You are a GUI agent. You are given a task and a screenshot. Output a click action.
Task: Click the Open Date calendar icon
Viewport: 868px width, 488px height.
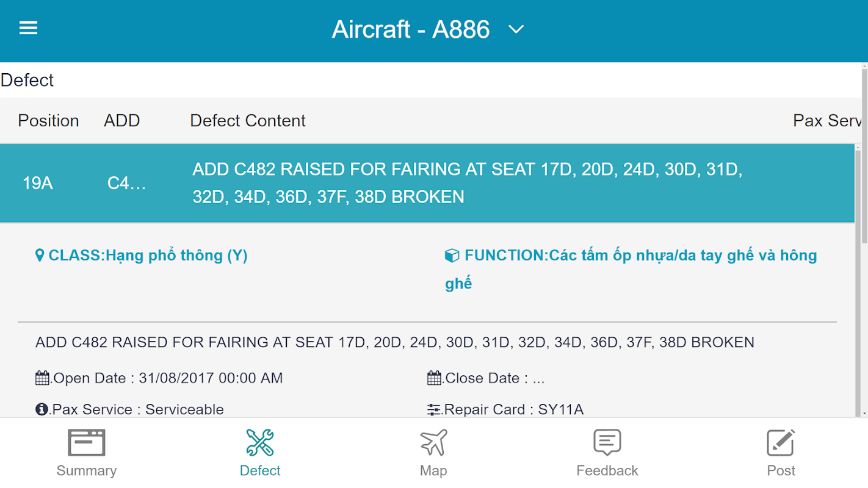coord(42,378)
